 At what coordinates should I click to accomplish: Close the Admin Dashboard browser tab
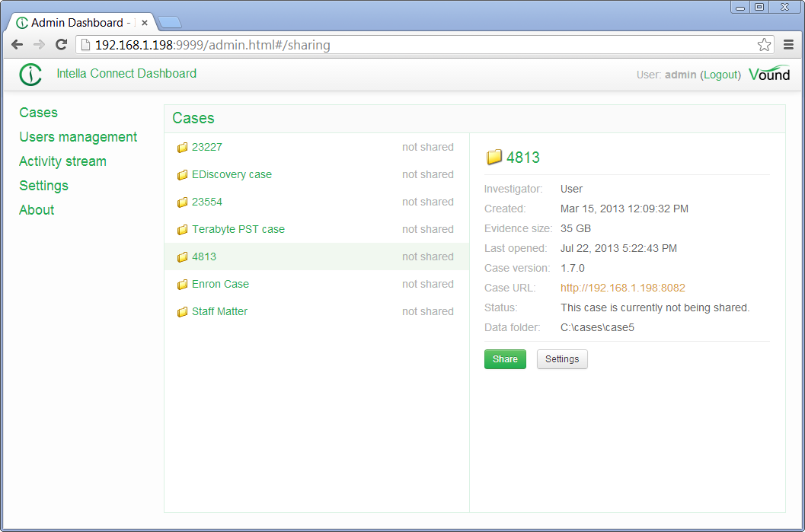(x=145, y=23)
